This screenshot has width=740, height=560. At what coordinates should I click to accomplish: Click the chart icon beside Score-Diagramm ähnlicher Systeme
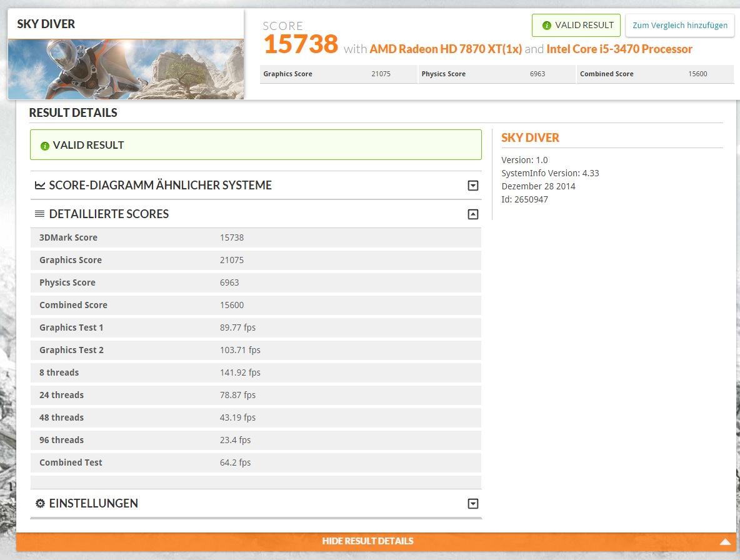[x=40, y=186]
